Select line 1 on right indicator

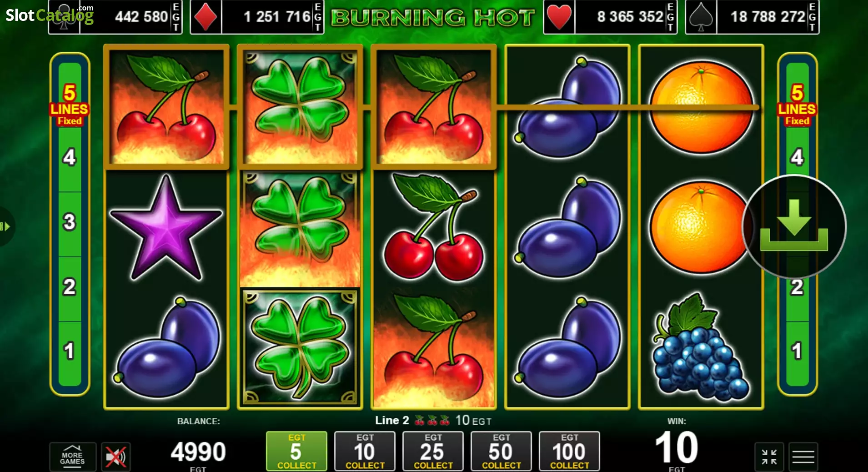pyautogui.click(x=797, y=351)
